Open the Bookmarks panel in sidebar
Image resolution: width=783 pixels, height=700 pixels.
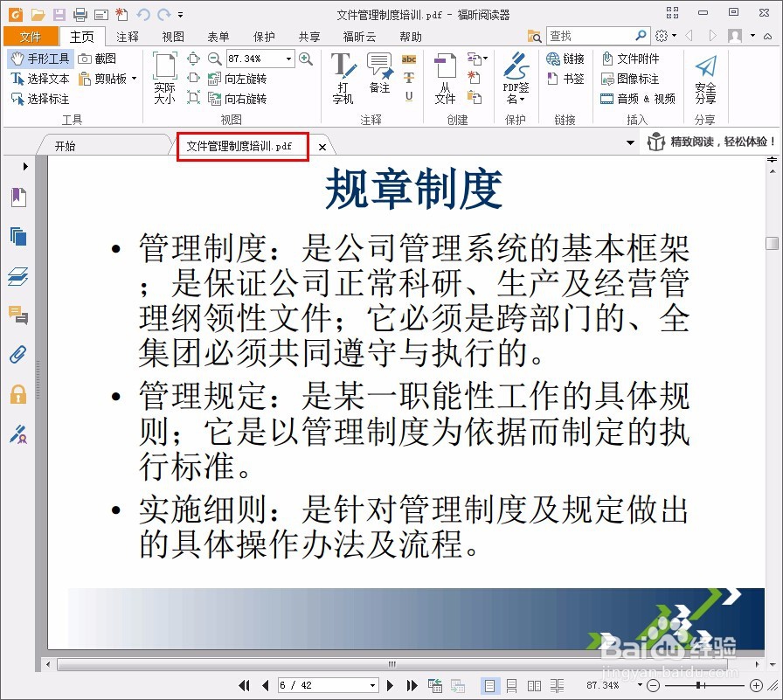pyautogui.click(x=19, y=198)
